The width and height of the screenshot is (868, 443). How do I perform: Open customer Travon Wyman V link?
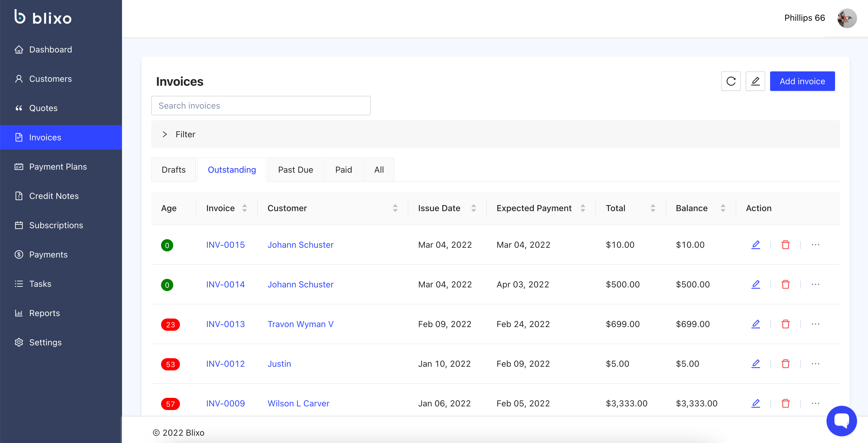[300, 324]
